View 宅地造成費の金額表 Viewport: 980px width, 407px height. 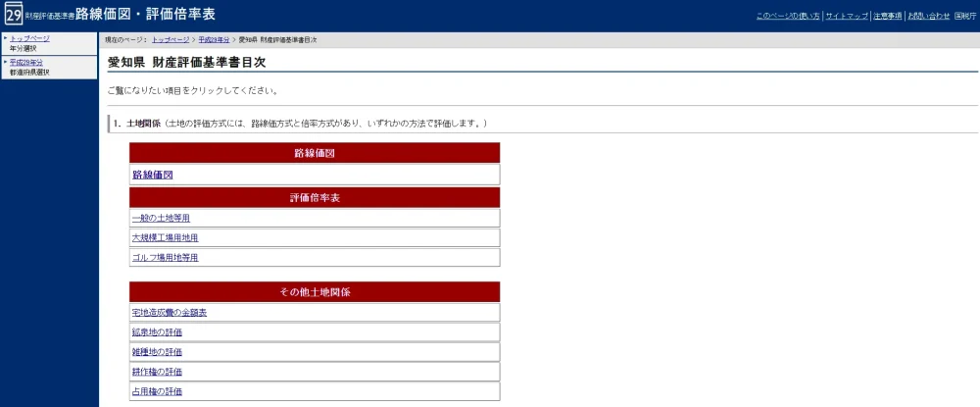pyautogui.click(x=170, y=313)
